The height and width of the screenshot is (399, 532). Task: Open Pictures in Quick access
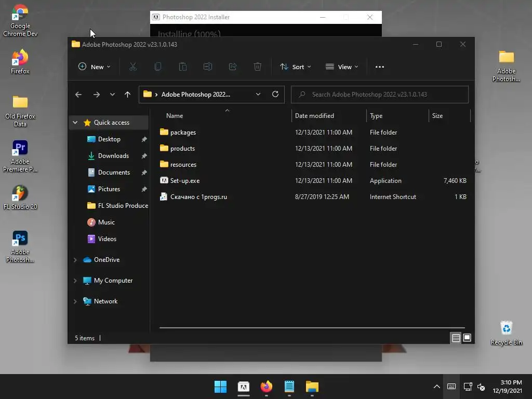click(x=109, y=189)
